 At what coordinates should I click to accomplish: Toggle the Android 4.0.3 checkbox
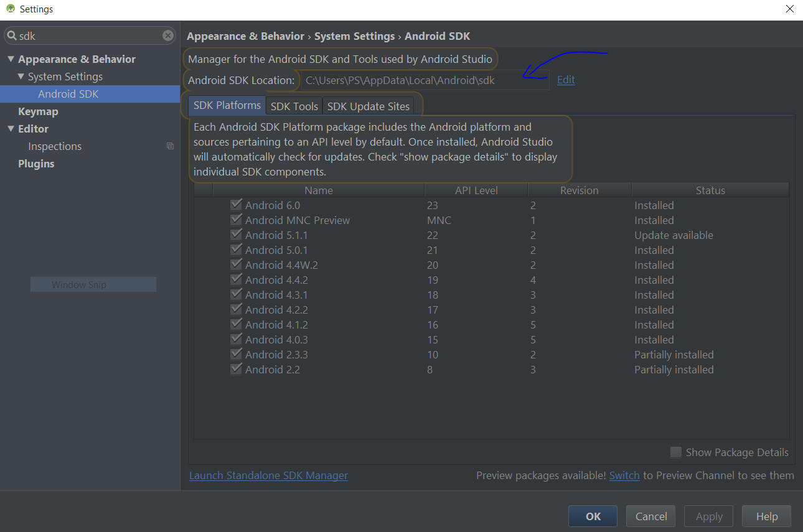(236, 339)
